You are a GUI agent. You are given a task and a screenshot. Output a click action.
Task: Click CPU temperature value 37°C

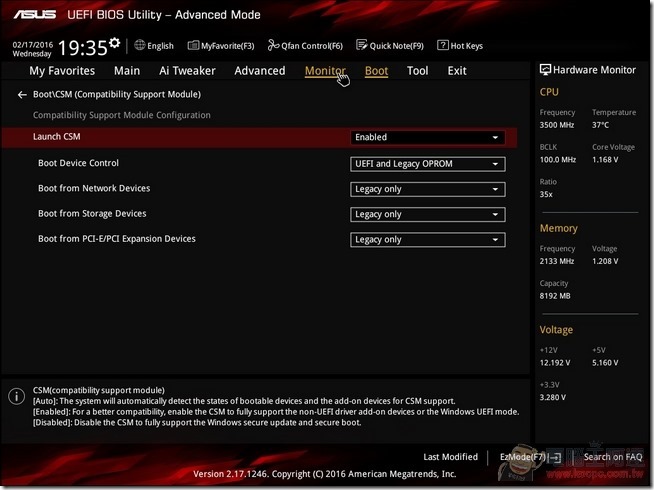[600, 125]
